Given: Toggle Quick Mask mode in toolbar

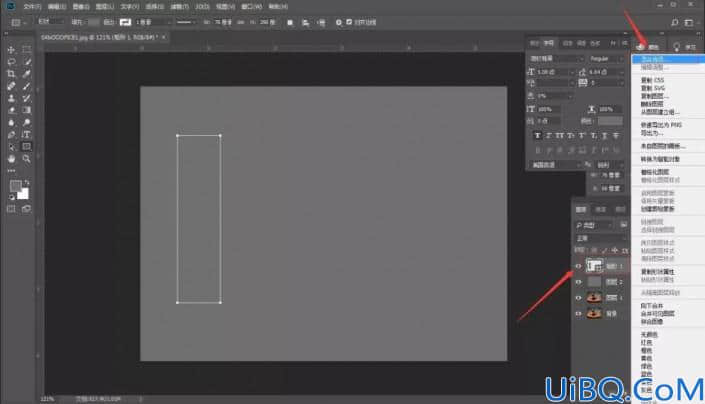Looking at the screenshot, I should coord(11,209).
